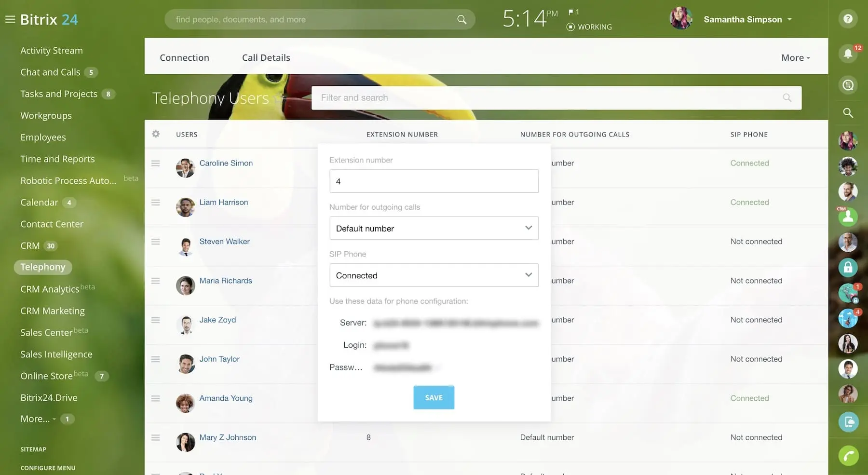Click the green phone call icon
Viewport: 868px width, 475px height.
point(848,456)
